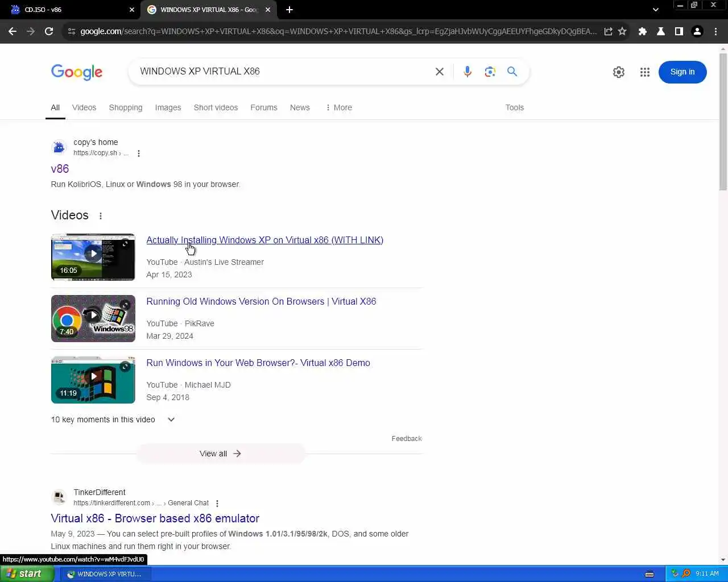
Task: Click the Sign in button
Action: point(682,72)
